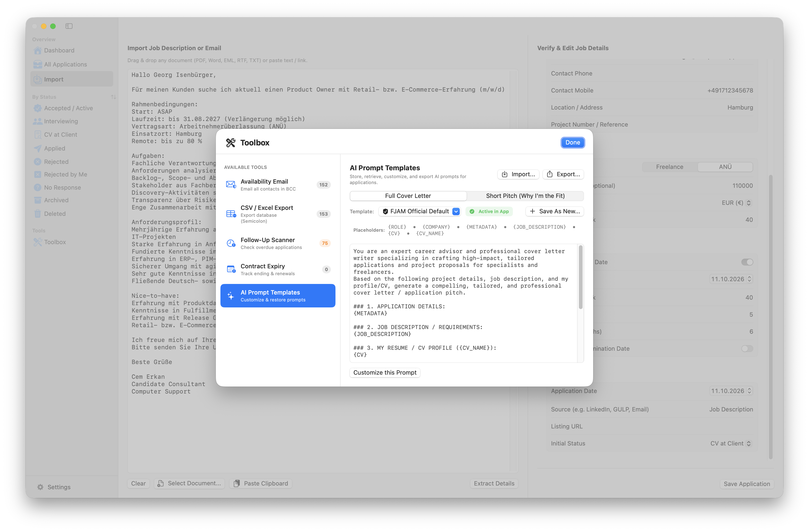Click the Paste Clipboard button
The width and height of the screenshot is (809, 532).
tap(261, 483)
